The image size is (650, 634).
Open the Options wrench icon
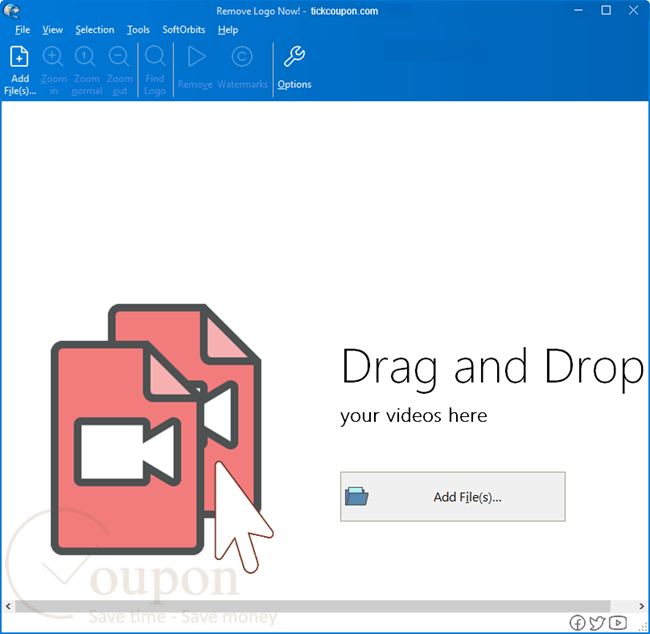(294, 56)
